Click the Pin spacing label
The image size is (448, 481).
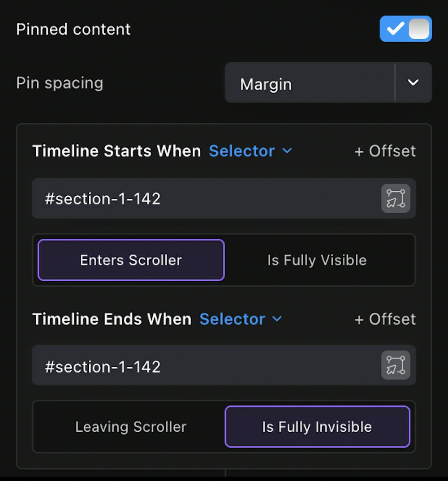60,83
